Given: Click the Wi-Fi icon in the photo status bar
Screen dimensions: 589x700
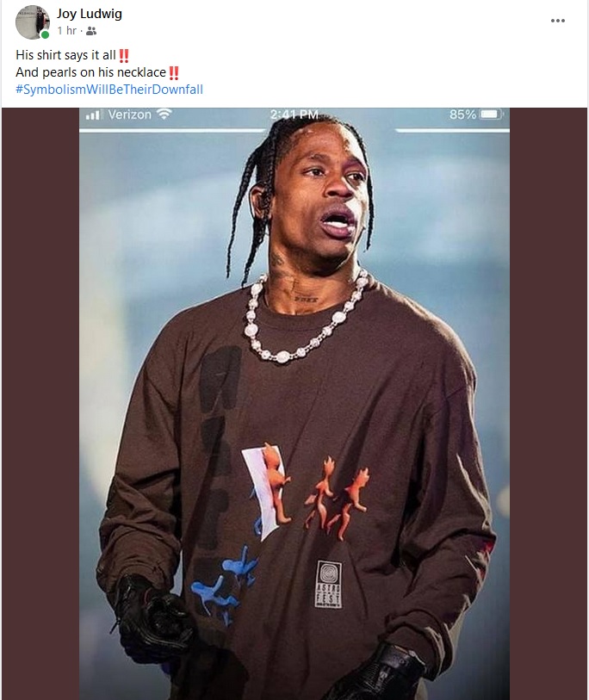Looking at the screenshot, I should (164, 115).
